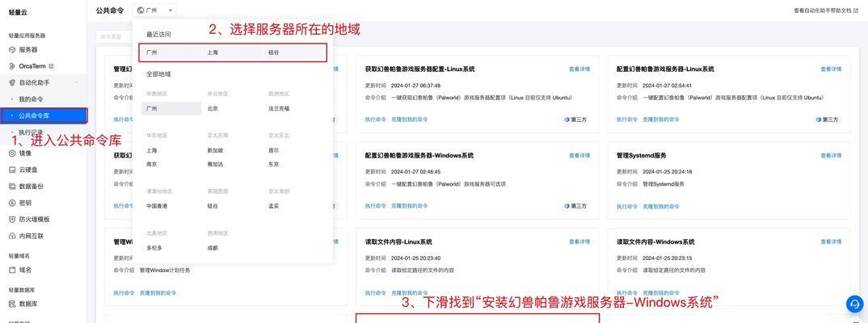
Task: Select 南京 region
Action: (x=151, y=164)
